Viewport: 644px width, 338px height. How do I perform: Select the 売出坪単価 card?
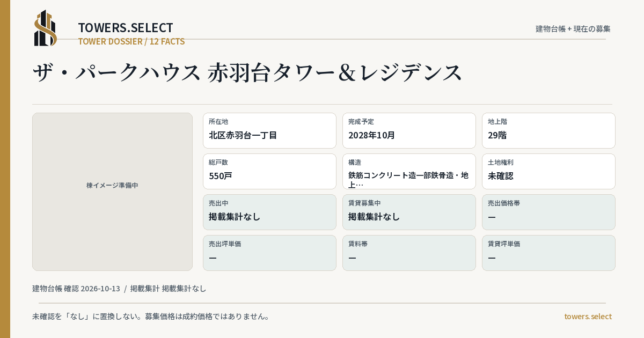point(269,253)
